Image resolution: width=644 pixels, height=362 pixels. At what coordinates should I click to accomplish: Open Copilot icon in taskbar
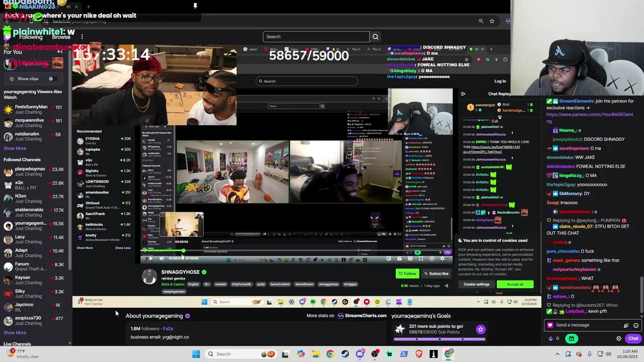coord(301,354)
